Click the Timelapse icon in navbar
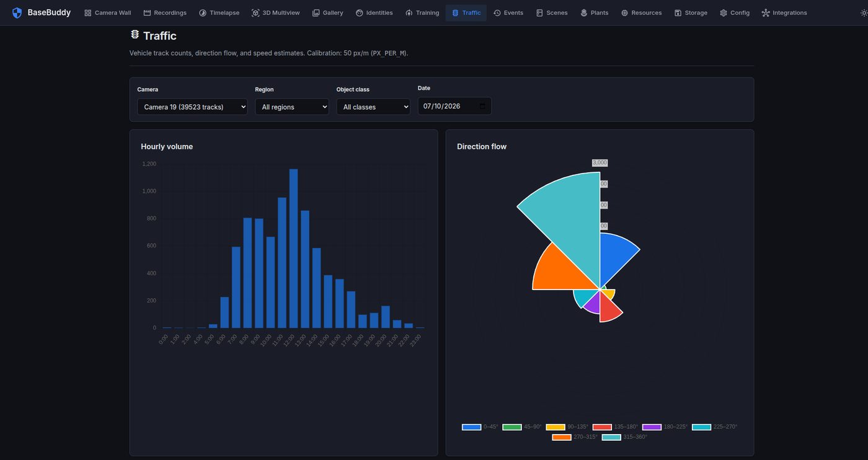Image resolution: width=868 pixels, height=460 pixels. (203, 12)
